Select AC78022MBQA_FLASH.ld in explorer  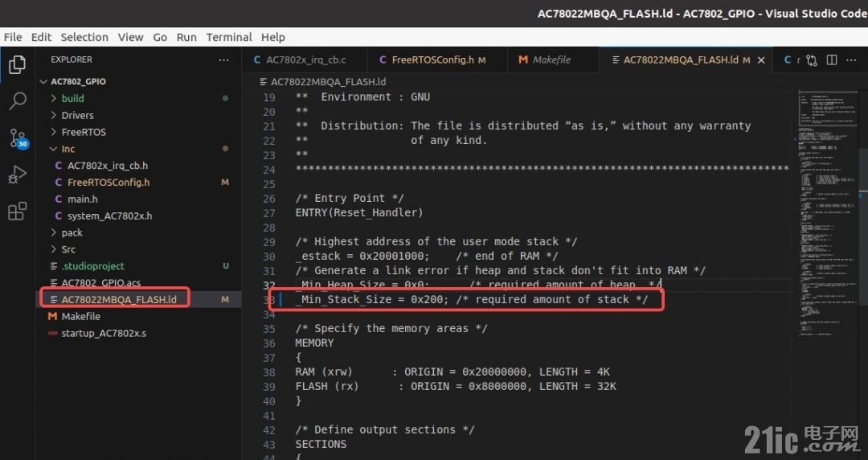pyautogui.click(x=119, y=300)
